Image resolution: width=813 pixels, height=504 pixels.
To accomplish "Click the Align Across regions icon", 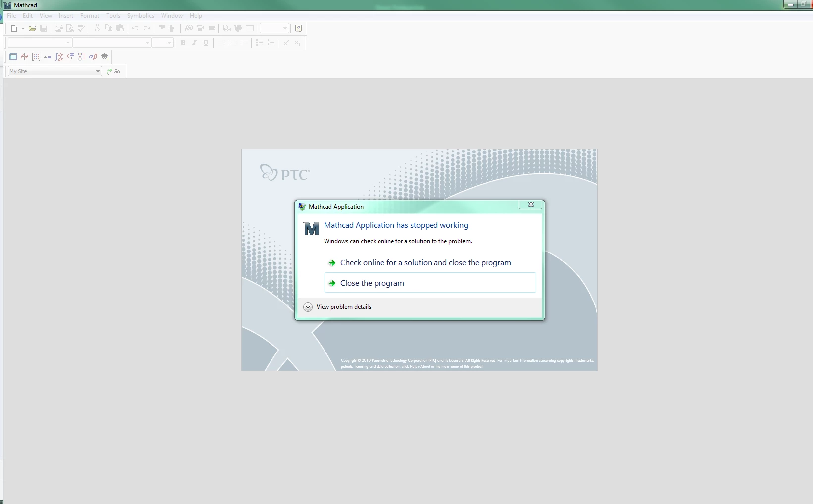I will pyautogui.click(x=162, y=28).
